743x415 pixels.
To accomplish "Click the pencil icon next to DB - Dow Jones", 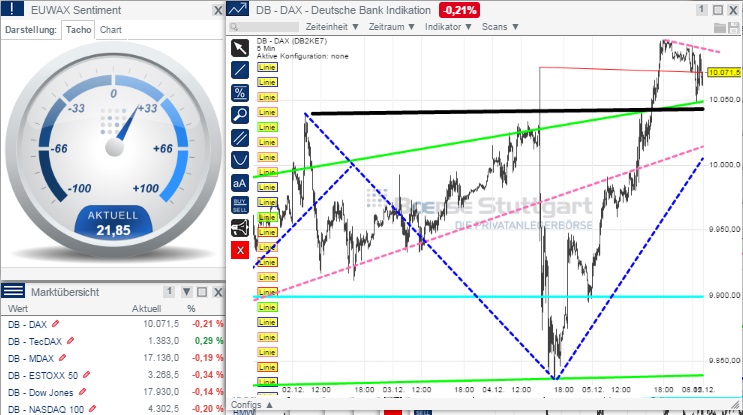I will click(x=82, y=392).
